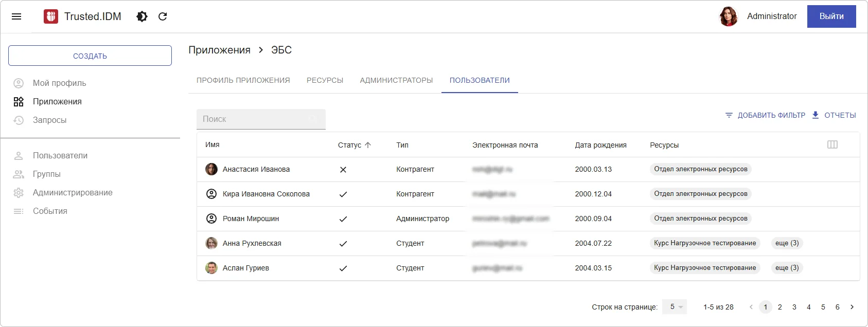Click the Trusted.IDM logo icon

point(51,16)
